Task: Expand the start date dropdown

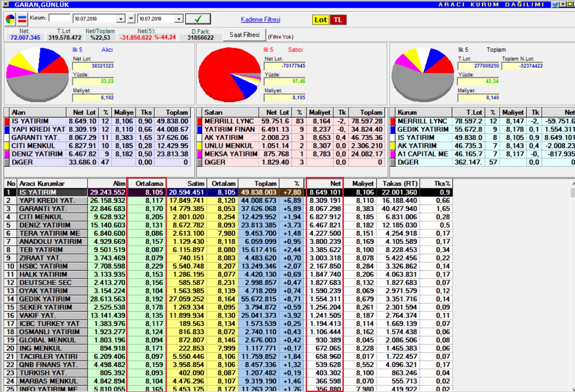Action: (121, 19)
